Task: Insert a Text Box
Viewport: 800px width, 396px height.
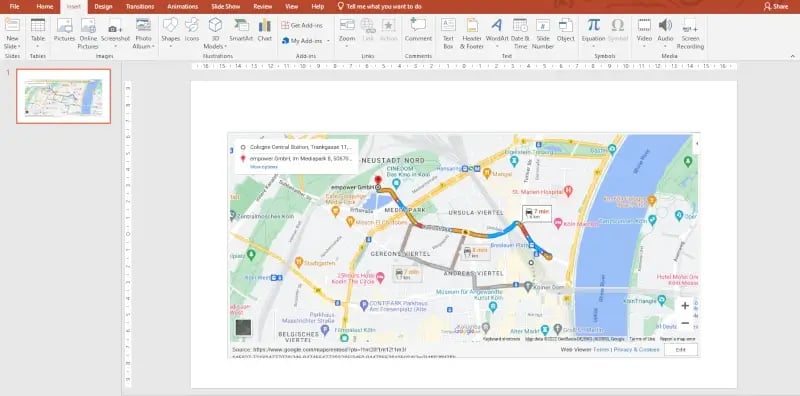Action: click(x=448, y=34)
